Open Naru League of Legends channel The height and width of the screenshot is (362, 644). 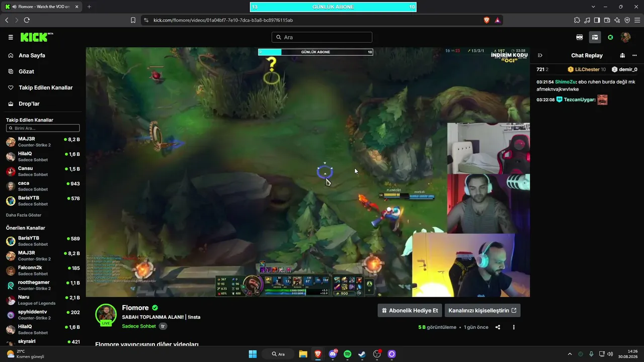43,300
